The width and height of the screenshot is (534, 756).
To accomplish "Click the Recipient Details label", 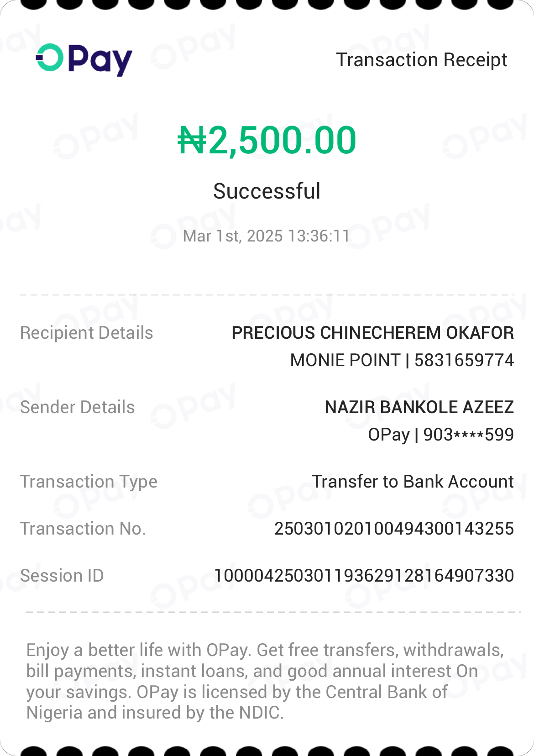I will coord(87,333).
